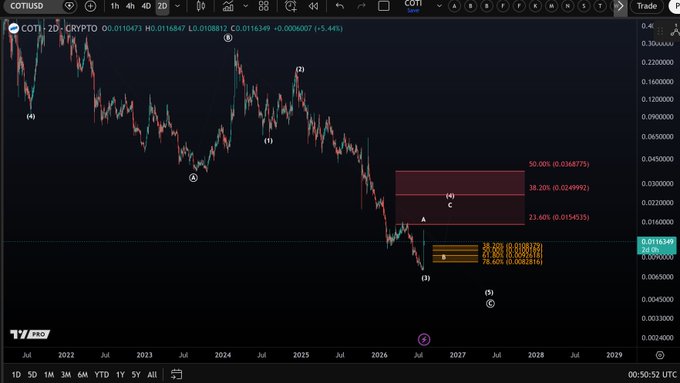Switch to the 1h interval
Screen dimensions: 680x383
point(114,6)
